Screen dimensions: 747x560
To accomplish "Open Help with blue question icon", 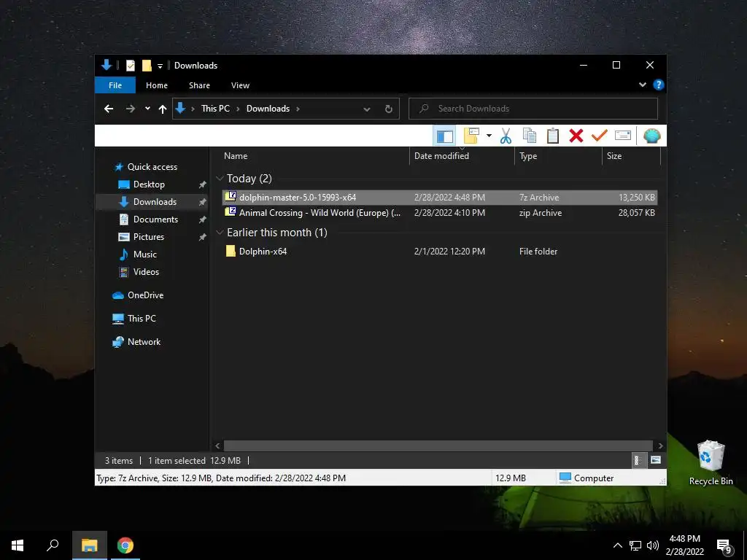I will (x=659, y=85).
